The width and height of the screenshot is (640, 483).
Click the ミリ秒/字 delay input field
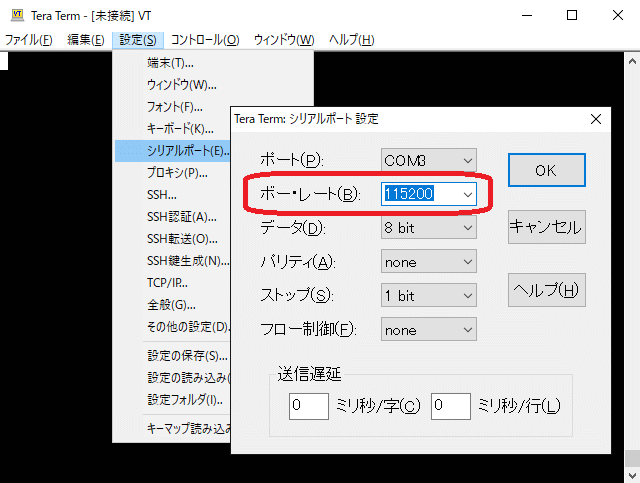[x=309, y=406]
